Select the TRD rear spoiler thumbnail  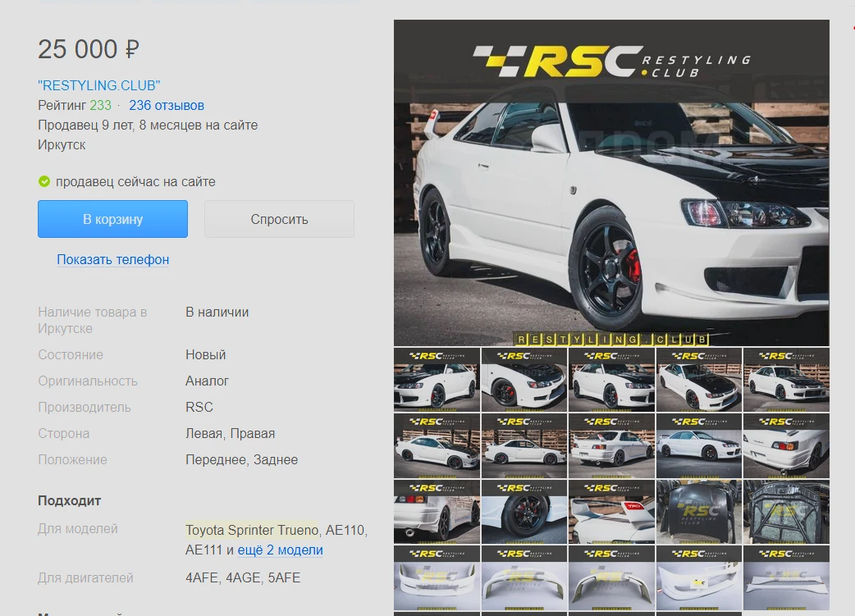point(611,512)
